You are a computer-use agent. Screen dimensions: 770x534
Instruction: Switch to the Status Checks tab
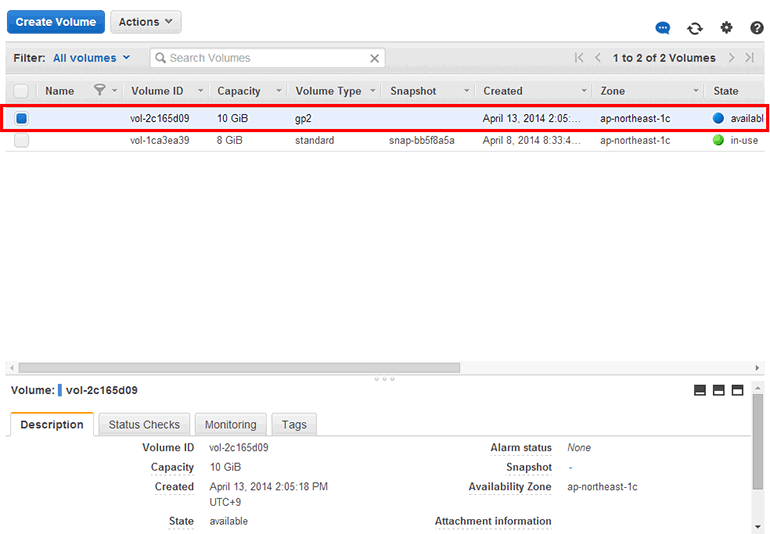click(x=144, y=424)
